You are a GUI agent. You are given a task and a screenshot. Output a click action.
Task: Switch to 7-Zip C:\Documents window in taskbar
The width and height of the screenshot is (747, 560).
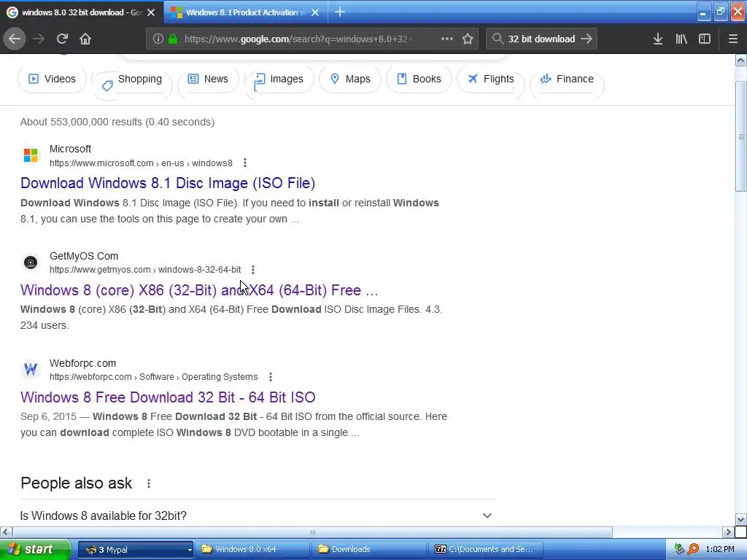485,549
